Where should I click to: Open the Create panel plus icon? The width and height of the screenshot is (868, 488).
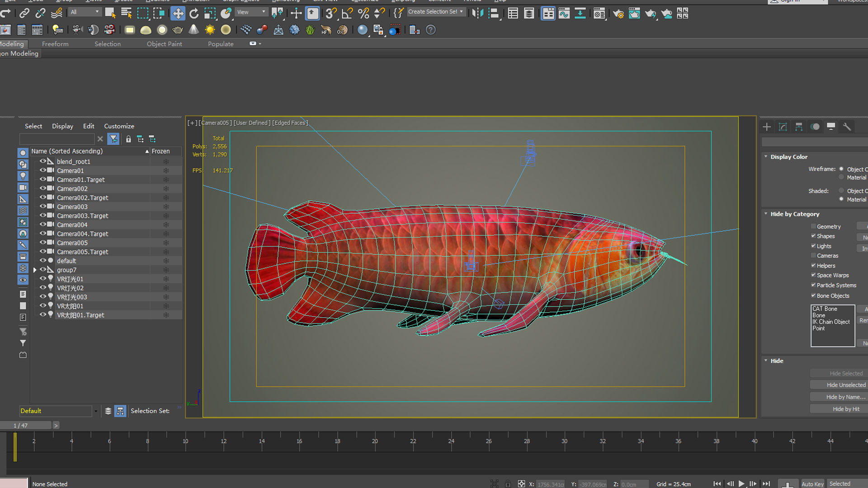(x=767, y=127)
